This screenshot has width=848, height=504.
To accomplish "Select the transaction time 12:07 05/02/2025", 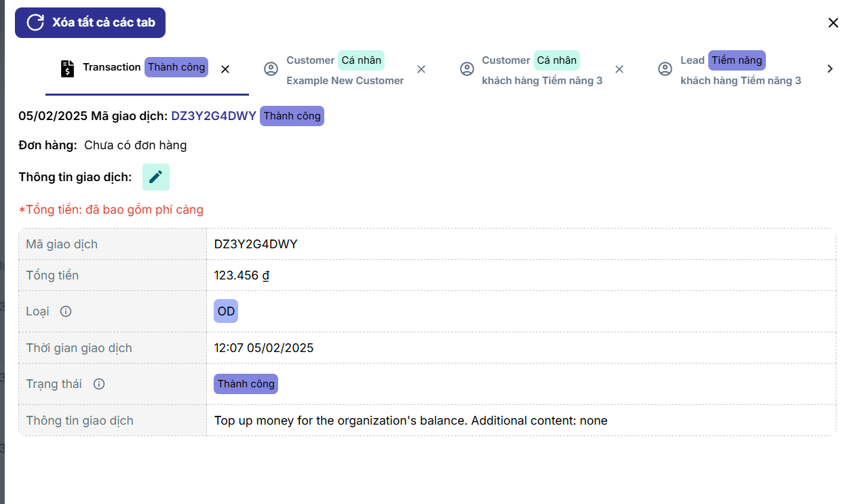I will coord(264,348).
